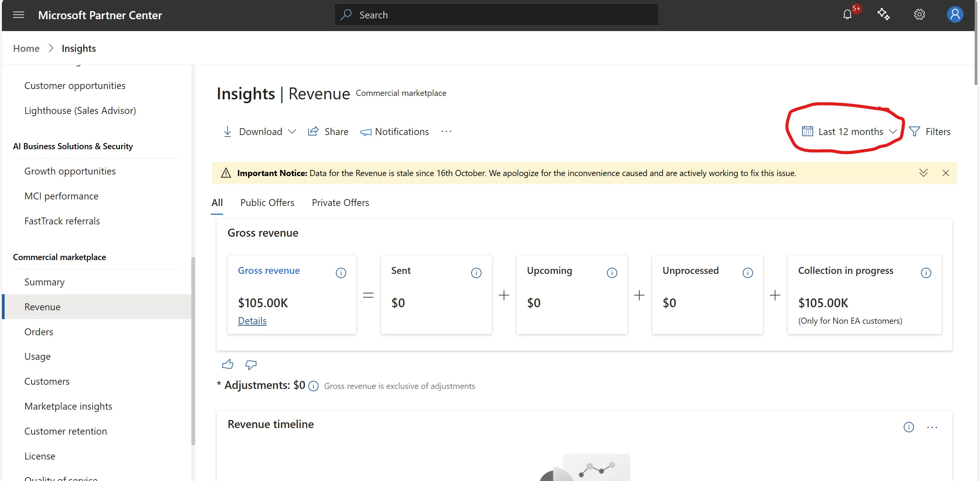This screenshot has width=980, height=481.
Task: Switch to the Private Offers tab
Action: 340,203
